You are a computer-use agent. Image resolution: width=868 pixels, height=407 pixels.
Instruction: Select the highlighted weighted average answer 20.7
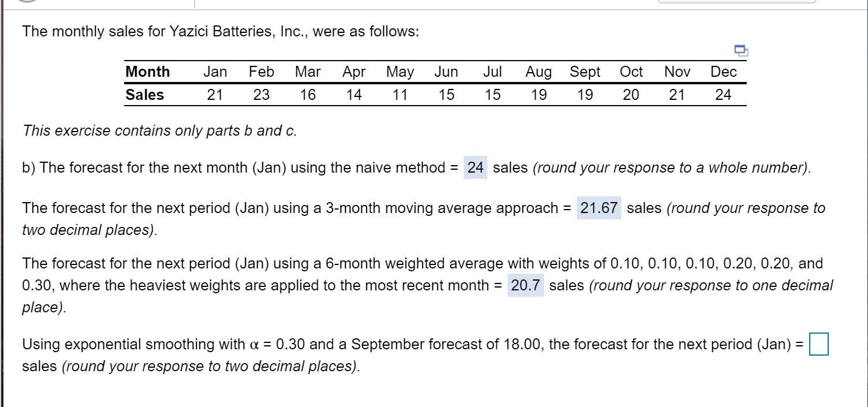(525, 285)
